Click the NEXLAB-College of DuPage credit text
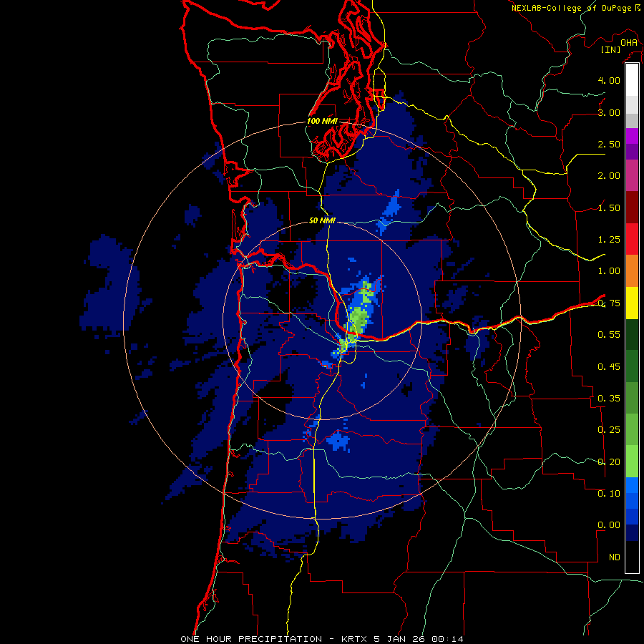Viewport: 644px width, 644px height. point(575,8)
